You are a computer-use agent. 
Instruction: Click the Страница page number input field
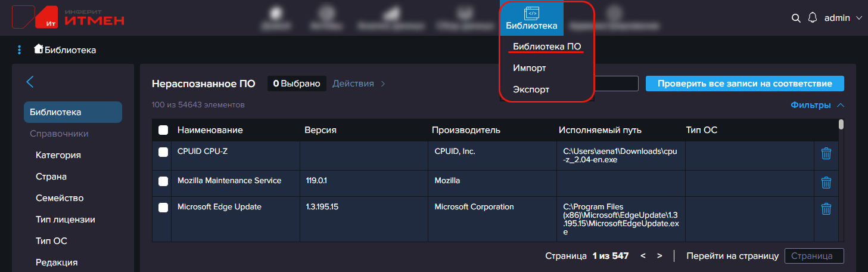814,256
